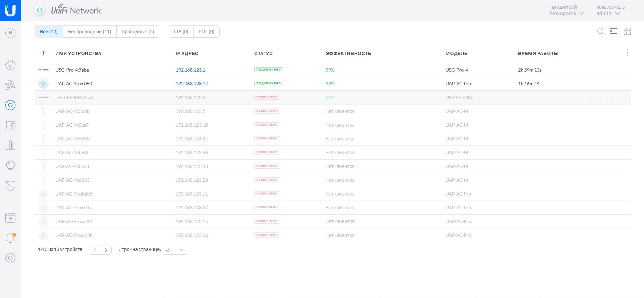Viewport: 644px width, 298px height.
Task: Open the column options three-dot menu
Action: coord(627,53)
